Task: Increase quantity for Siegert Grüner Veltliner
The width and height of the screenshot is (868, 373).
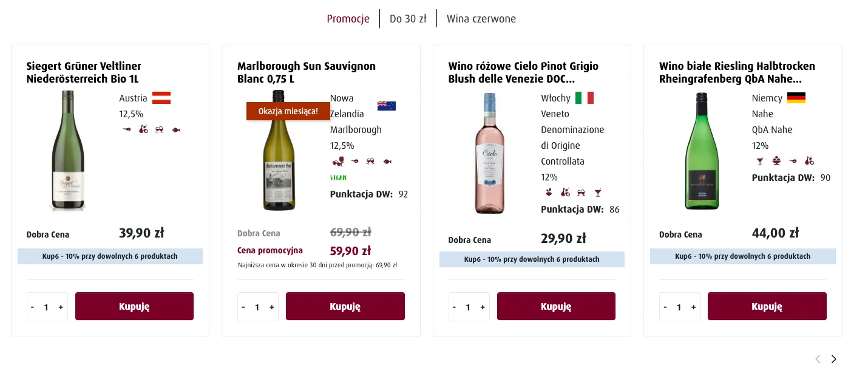Action: tap(61, 307)
